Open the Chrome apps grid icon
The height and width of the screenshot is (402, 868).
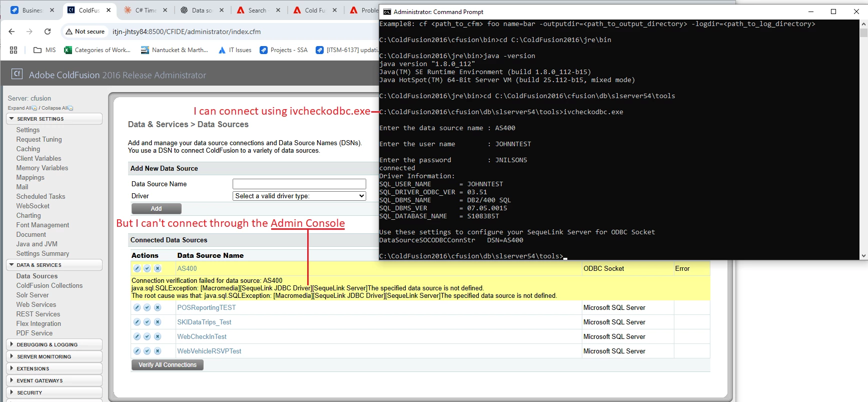point(14,50)
